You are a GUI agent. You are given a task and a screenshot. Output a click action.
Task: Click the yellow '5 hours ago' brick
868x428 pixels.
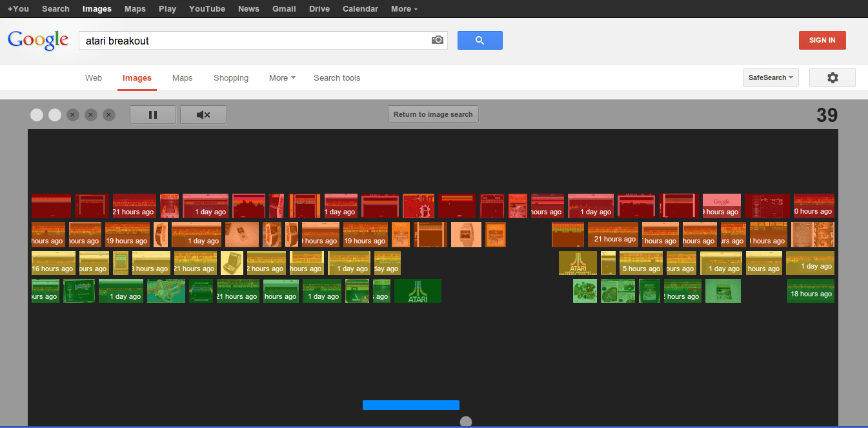tap(641, 263)
